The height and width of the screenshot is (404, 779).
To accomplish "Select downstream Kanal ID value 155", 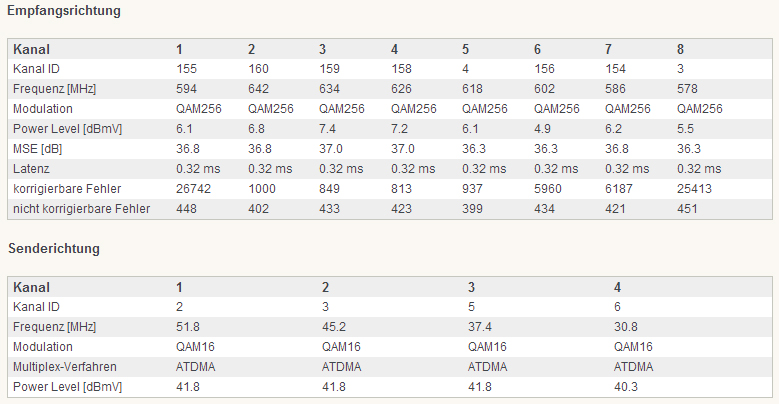I will [x=186, y=69].
